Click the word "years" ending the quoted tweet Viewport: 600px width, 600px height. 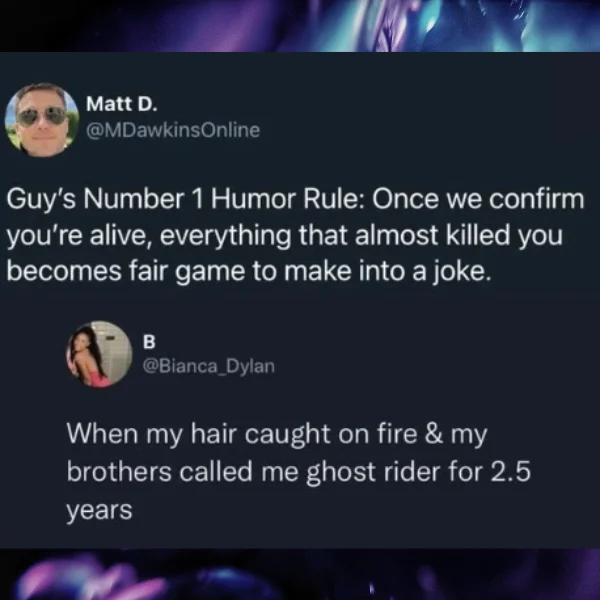click(x=99, y=510)
